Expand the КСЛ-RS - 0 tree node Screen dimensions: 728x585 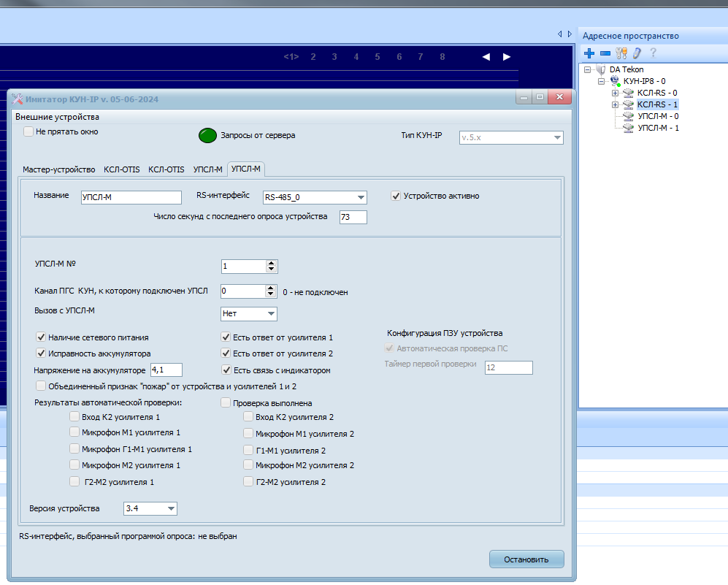click(x=616, y=93)
